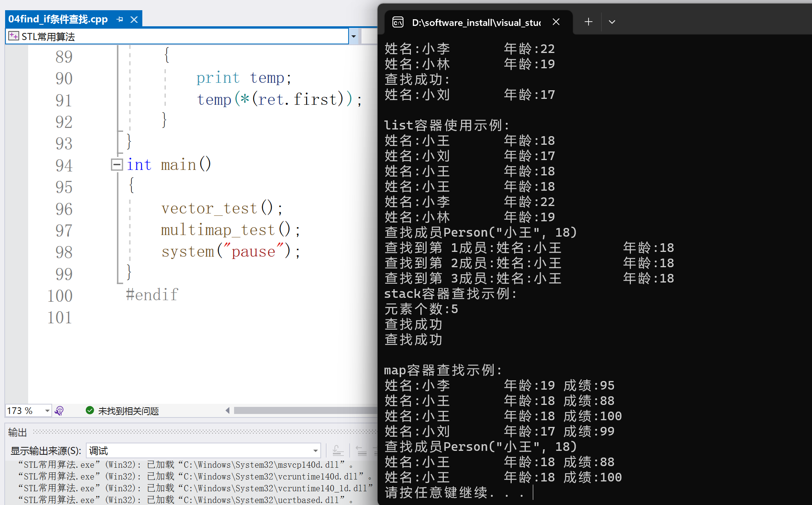Click the purple code cleanup health icon

[59, 411]
